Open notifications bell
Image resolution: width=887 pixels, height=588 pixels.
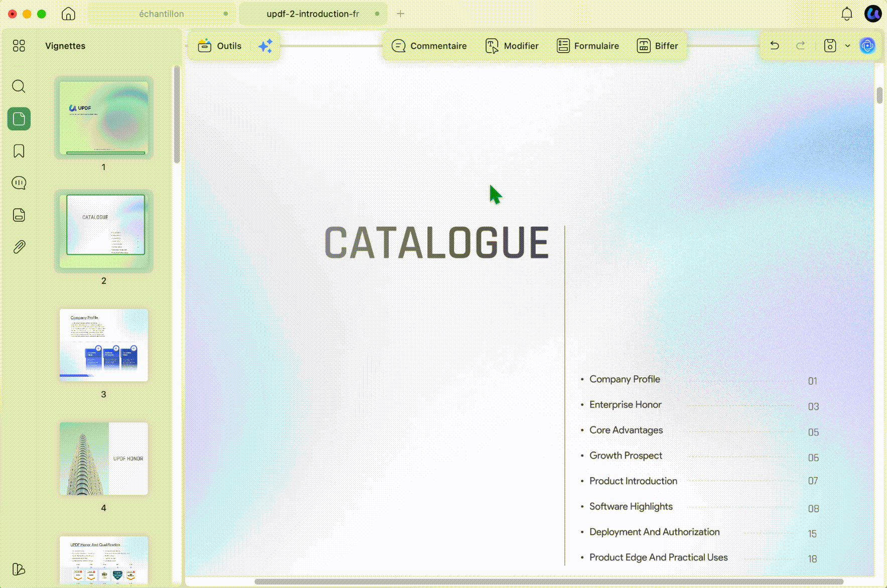point(847,14)
